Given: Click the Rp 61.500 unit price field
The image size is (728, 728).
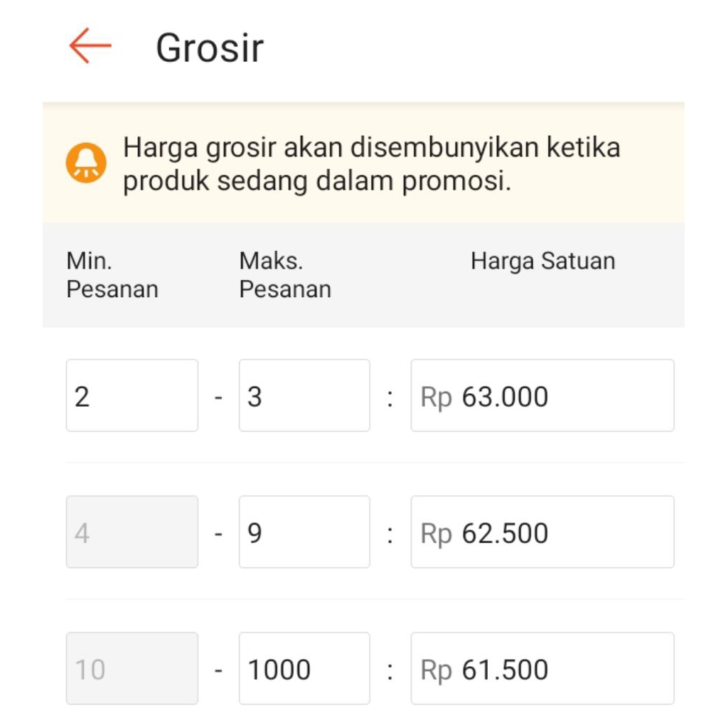Looking at the screenshot, I should 542,668.
